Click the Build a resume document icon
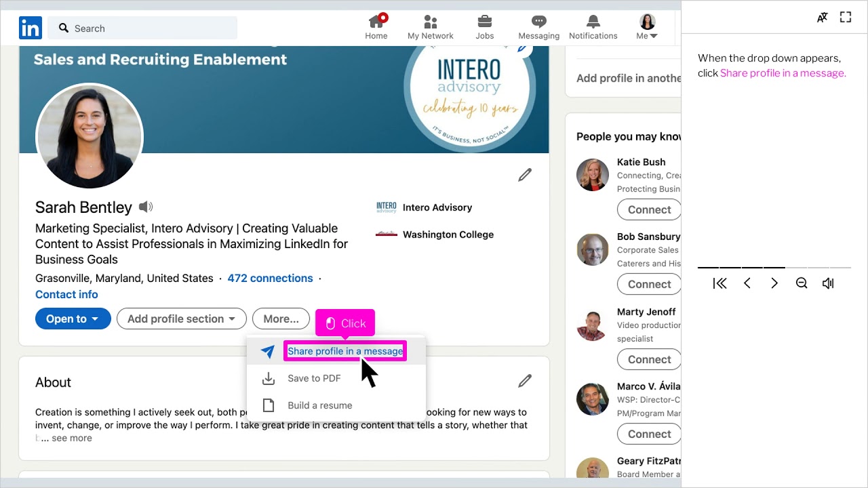This screenshot has width=868, height=488. click(x=269, y=405)
